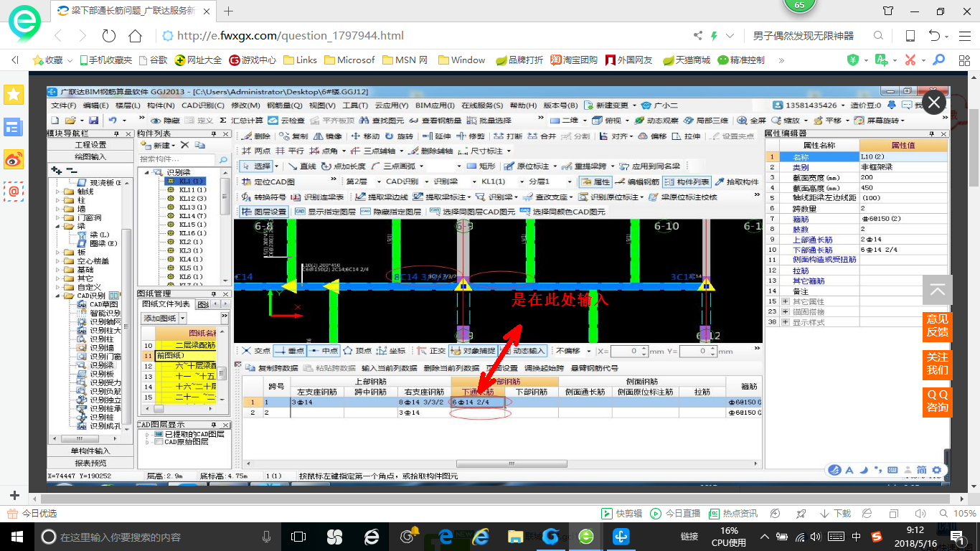Click the 报表预览 button
The height and width of the screenshot is (551, 980).
coord(90,463)
